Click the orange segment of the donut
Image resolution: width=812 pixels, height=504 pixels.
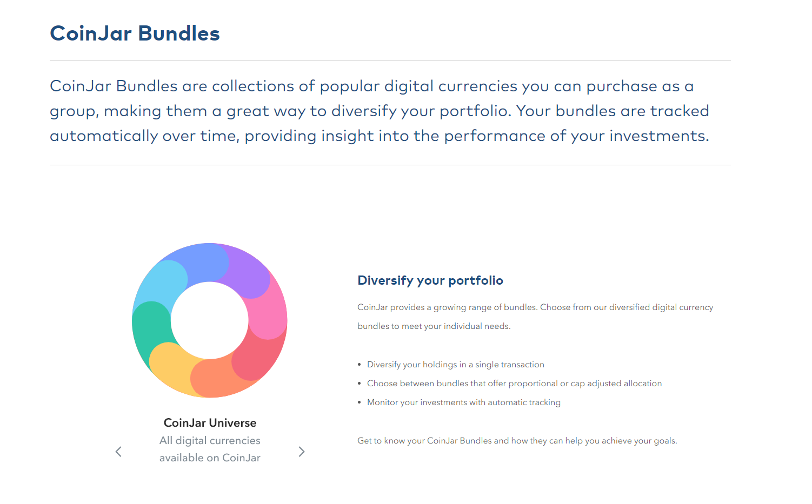pos(216,378)
